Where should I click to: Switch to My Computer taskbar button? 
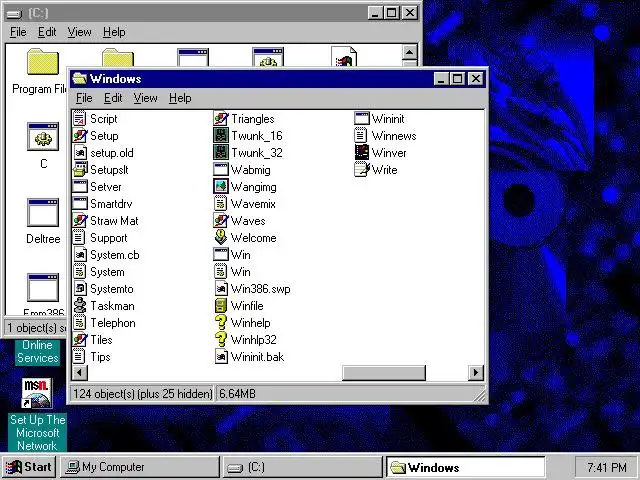pos(140,467)
